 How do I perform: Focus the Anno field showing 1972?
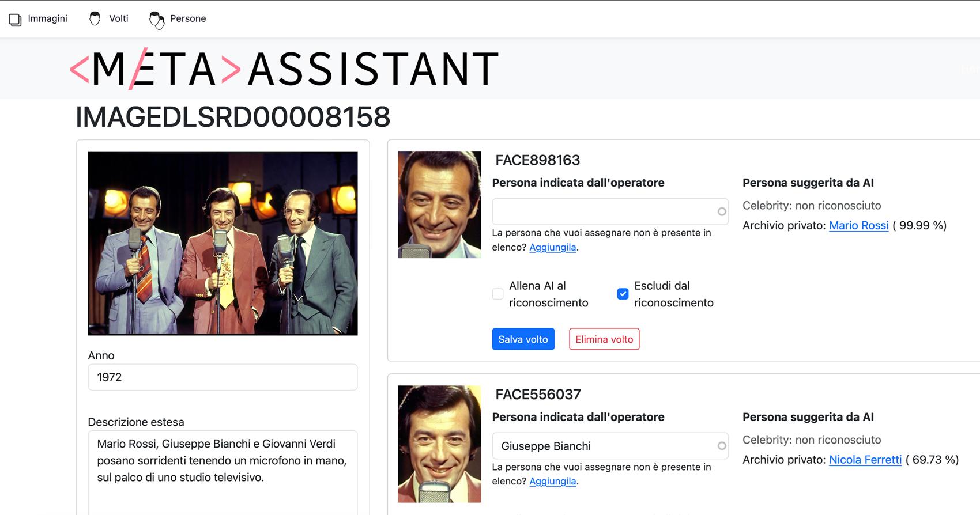(x=223, y=377)
